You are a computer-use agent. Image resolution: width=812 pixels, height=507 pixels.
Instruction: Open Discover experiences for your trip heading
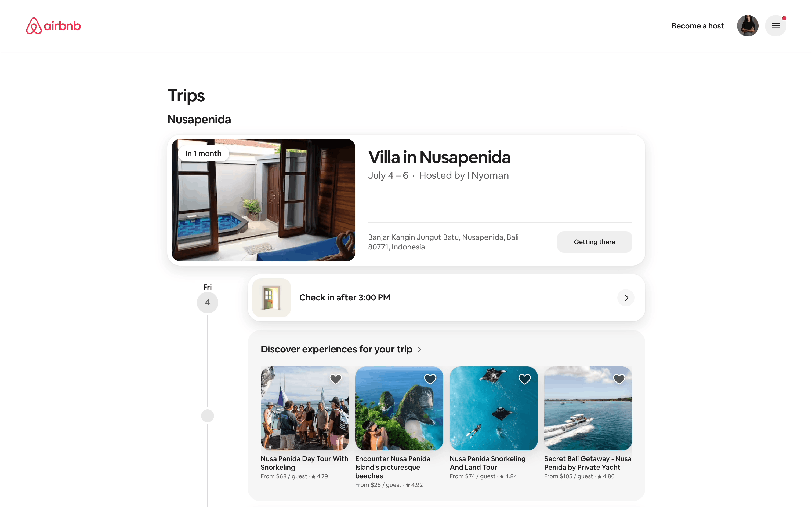coord(336,349)
